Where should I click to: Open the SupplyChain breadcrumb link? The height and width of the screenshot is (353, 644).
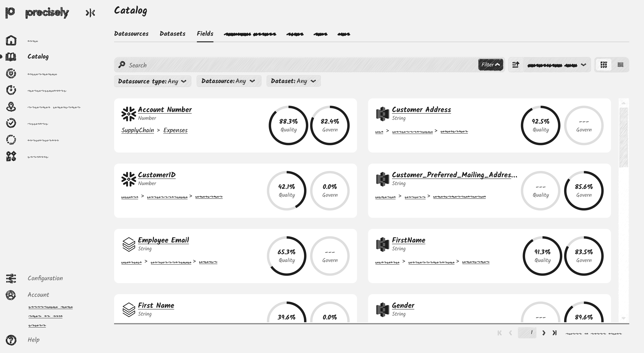coord(138,130)
